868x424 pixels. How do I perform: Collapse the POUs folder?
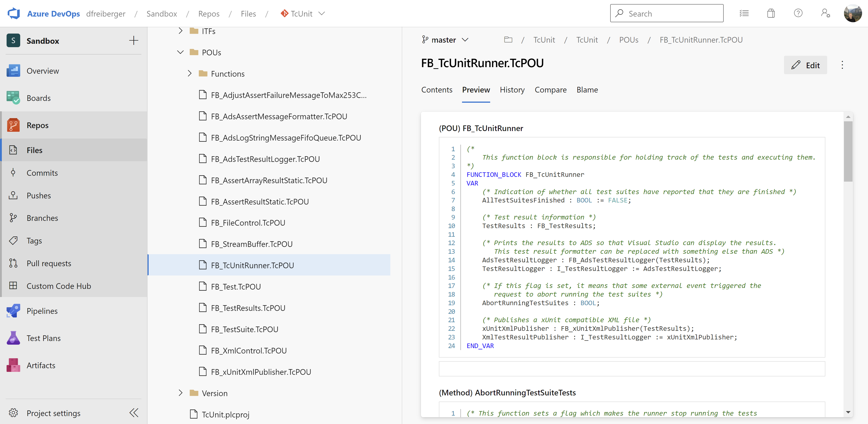181,52
